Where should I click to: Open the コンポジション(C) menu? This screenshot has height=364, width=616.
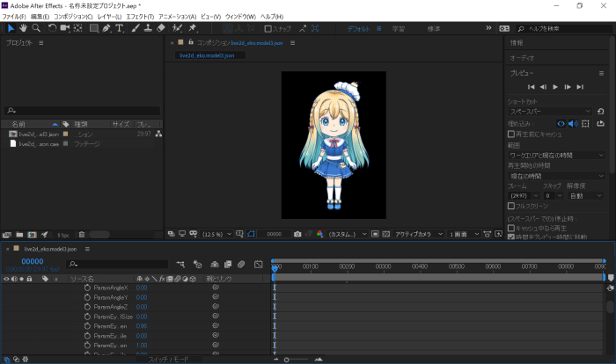(x=73, y=17)
